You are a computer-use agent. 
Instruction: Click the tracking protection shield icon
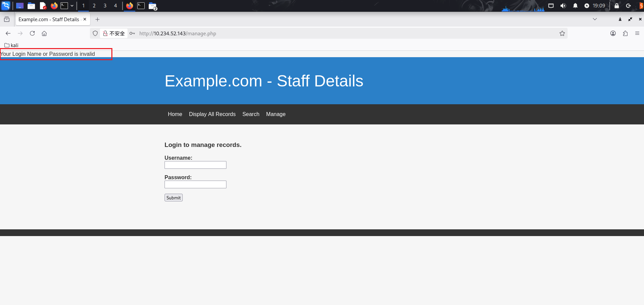tap(95, 33)
